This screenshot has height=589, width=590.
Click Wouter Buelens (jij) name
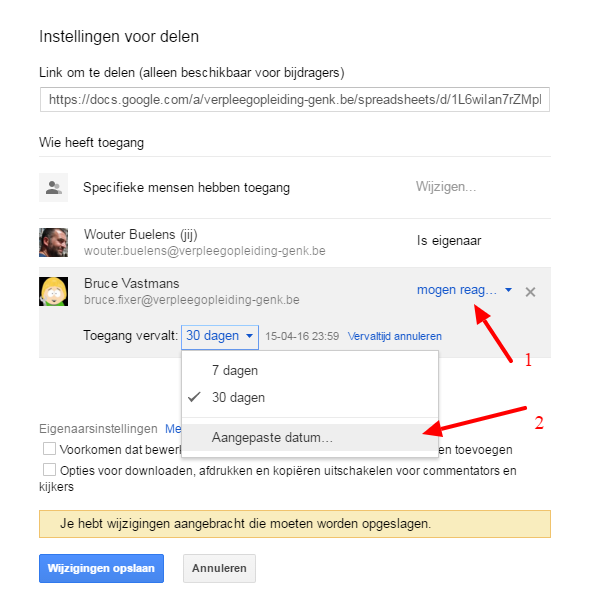[x=141, y=234]
